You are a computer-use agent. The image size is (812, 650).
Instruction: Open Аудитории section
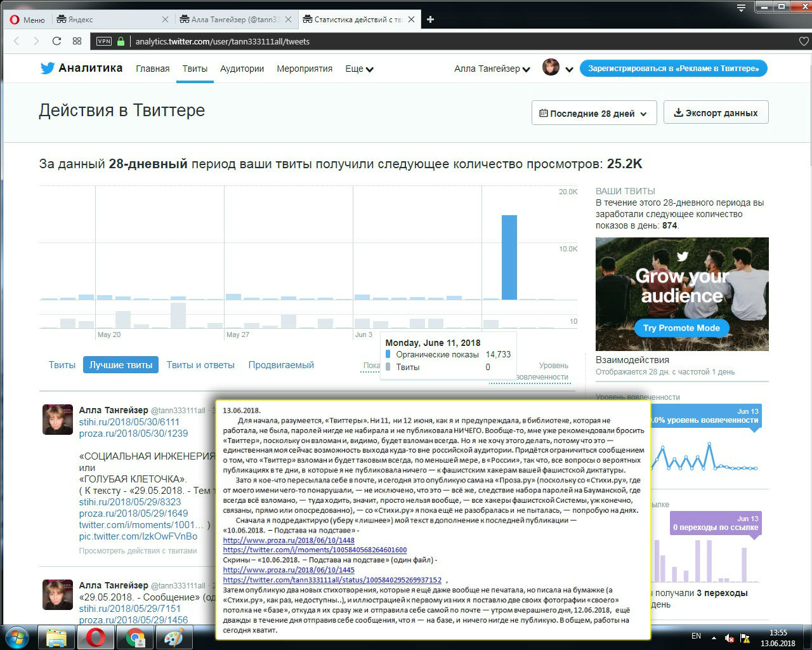242,69
